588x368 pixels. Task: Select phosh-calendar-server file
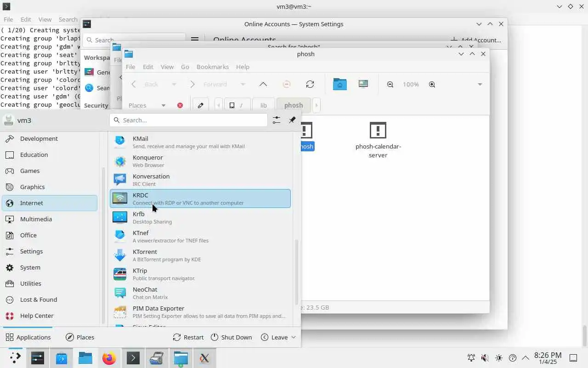(378, 140)
